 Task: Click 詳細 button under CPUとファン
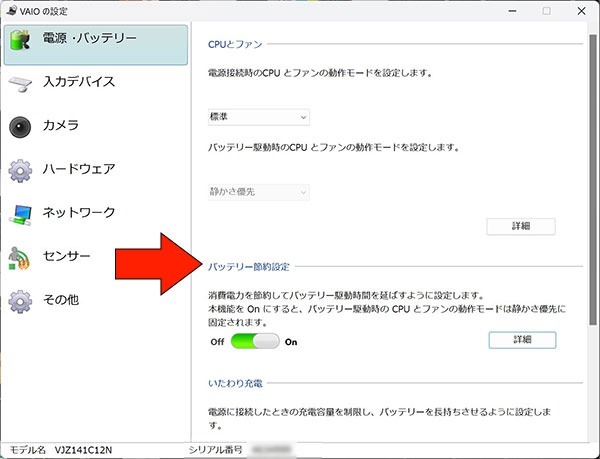click(x=521, y=226)
